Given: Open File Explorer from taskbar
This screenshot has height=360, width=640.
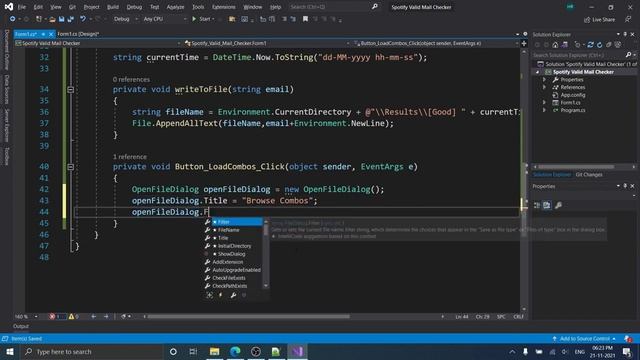Looking at the screenshot, I should (214, 351).
